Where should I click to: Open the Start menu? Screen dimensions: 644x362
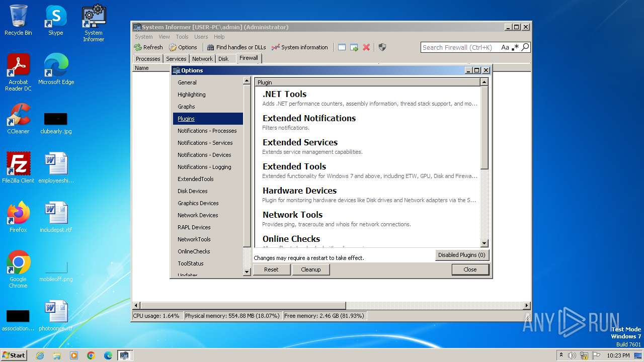[14, 355]
